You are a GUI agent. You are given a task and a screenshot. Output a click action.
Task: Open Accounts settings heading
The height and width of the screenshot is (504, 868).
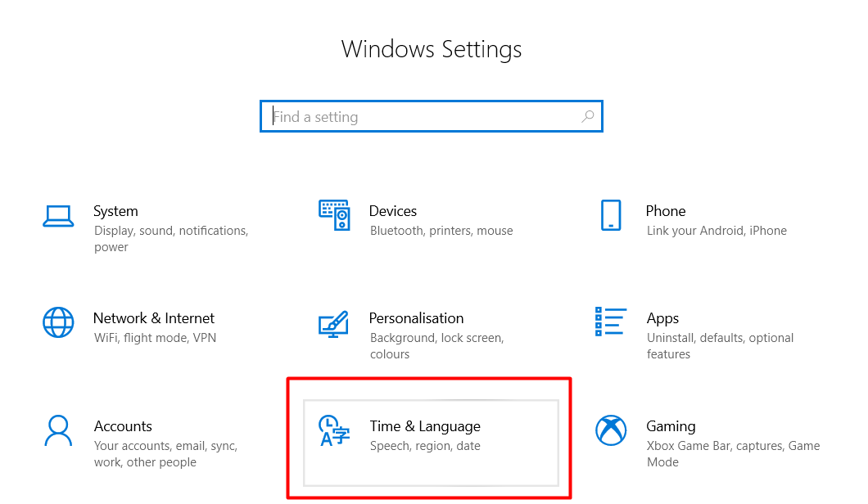pyautogui.click(x=123, y=426)
